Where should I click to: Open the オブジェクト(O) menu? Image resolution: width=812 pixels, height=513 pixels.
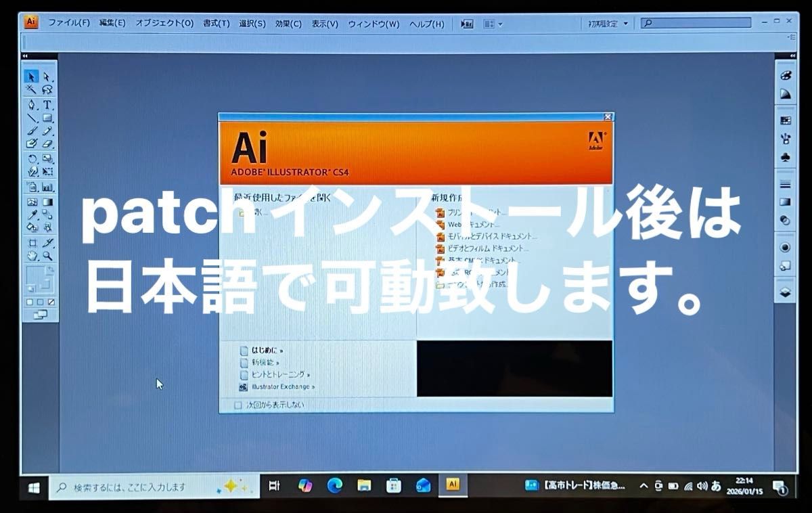coord(164,23)
